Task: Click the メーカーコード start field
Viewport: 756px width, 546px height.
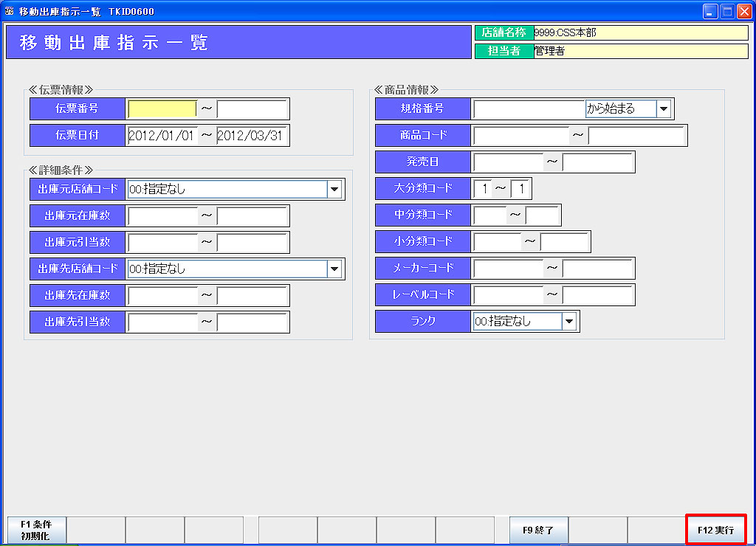Action: pos(508,269)
